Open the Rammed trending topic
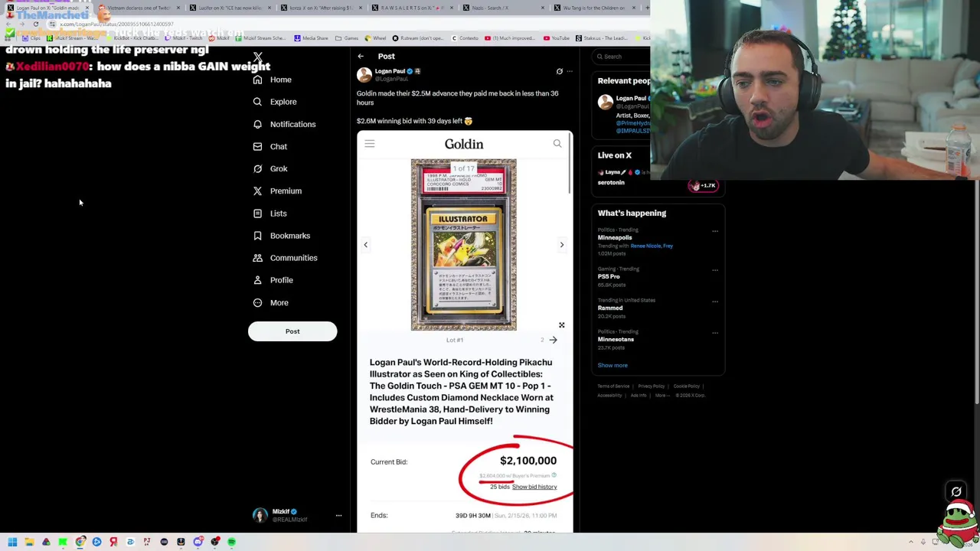980x551 pixels. tap(610, 308)
